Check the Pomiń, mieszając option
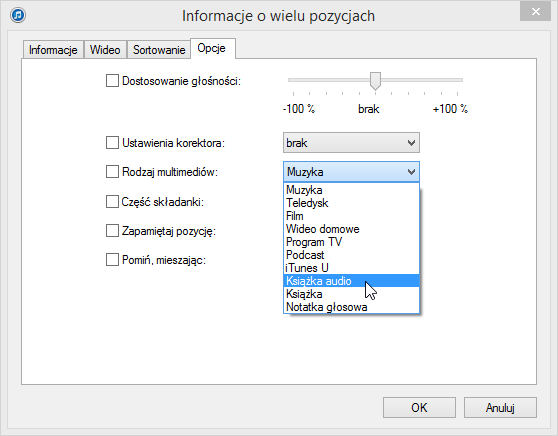 point(112,259)
